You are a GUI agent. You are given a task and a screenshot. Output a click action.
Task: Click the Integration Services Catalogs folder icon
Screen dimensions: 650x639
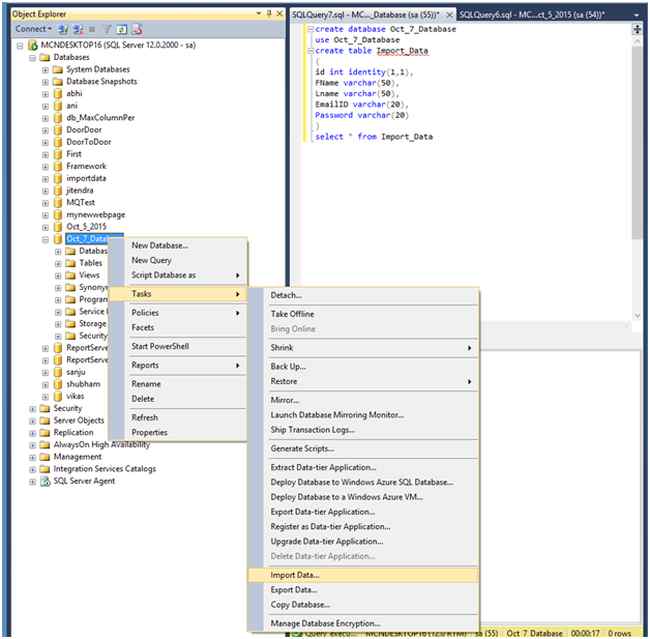pos(44,469)
